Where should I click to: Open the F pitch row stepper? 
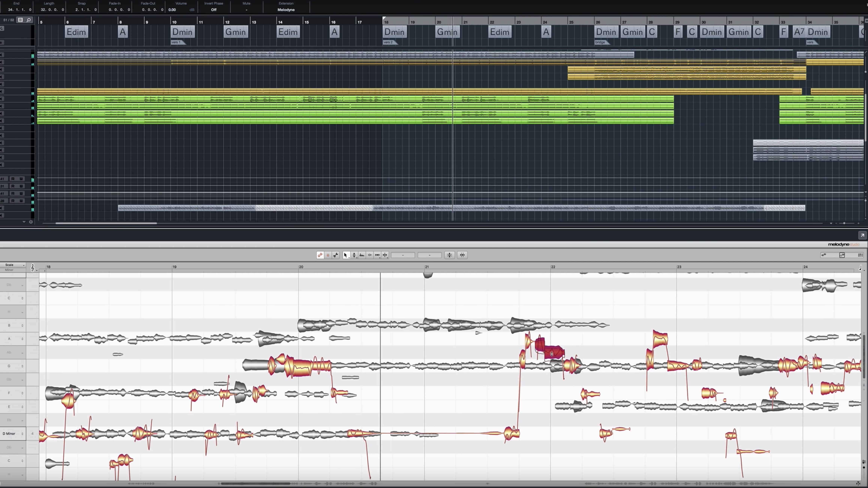pyautogui.click(x=22, y=393)
